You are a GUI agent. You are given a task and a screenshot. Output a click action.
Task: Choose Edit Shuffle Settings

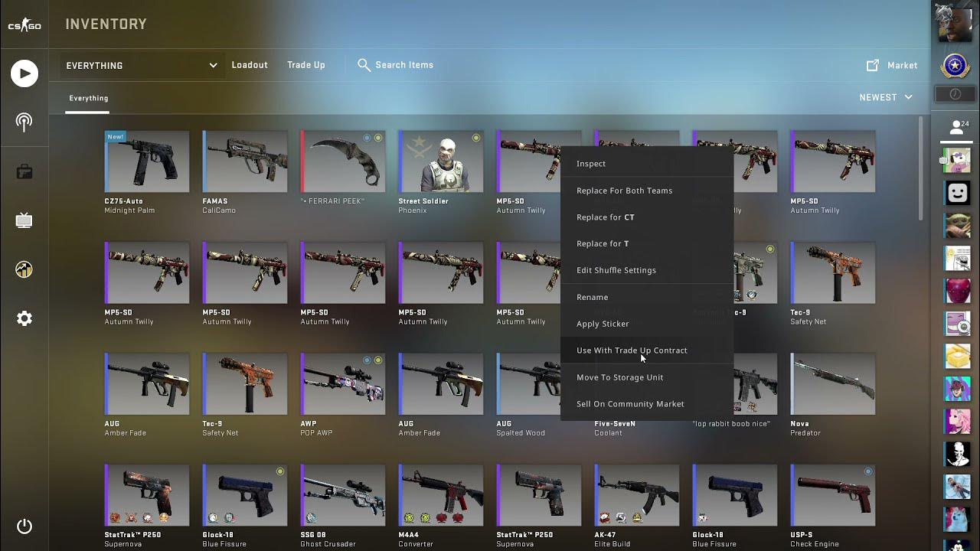[x=647, y=270]
